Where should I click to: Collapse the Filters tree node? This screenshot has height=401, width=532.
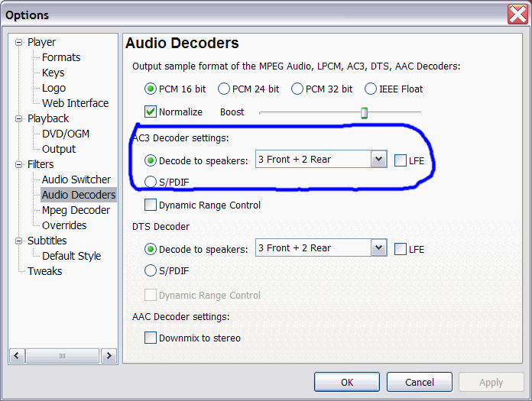pyautogui.click(x=18, y=165)
